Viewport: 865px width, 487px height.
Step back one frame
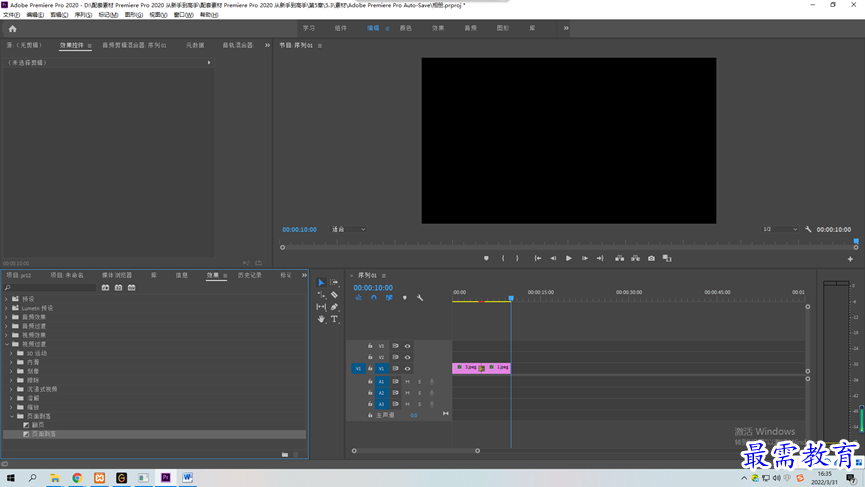click(x=553, y=258)
